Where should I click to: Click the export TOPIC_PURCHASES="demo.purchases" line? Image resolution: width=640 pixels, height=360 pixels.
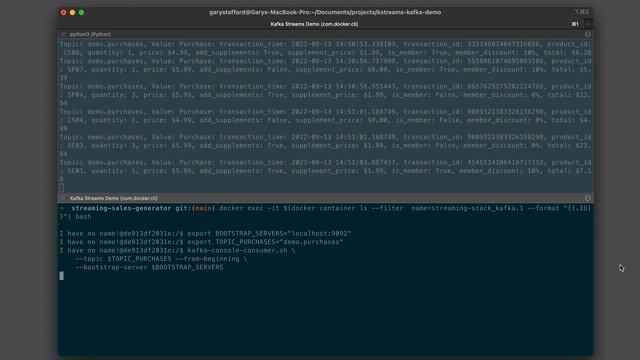point(201,242)
